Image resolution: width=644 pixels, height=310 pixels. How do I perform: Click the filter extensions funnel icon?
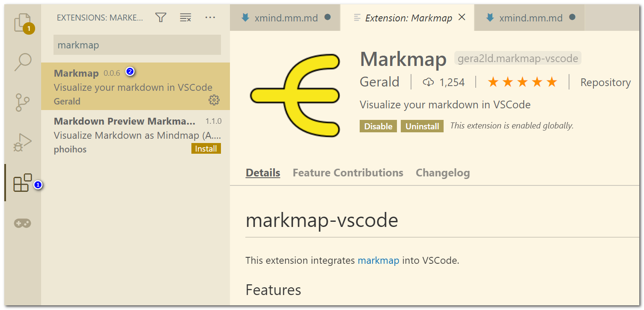coord(161,18)
